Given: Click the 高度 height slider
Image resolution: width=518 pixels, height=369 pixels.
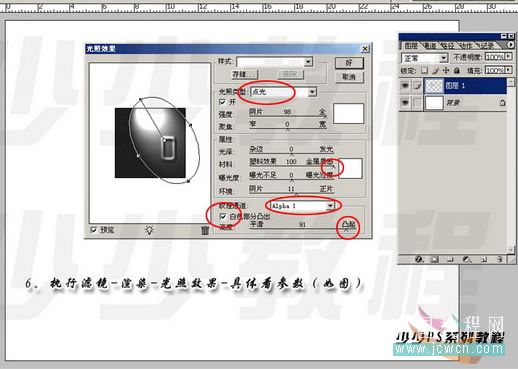Looking at the screenshot, I should pos(302,229).
